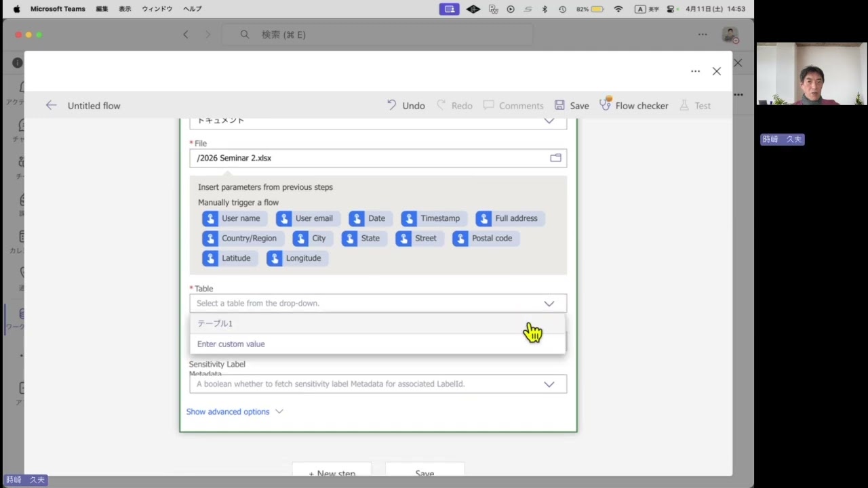Insert the User email parameter

pos(308,218)
